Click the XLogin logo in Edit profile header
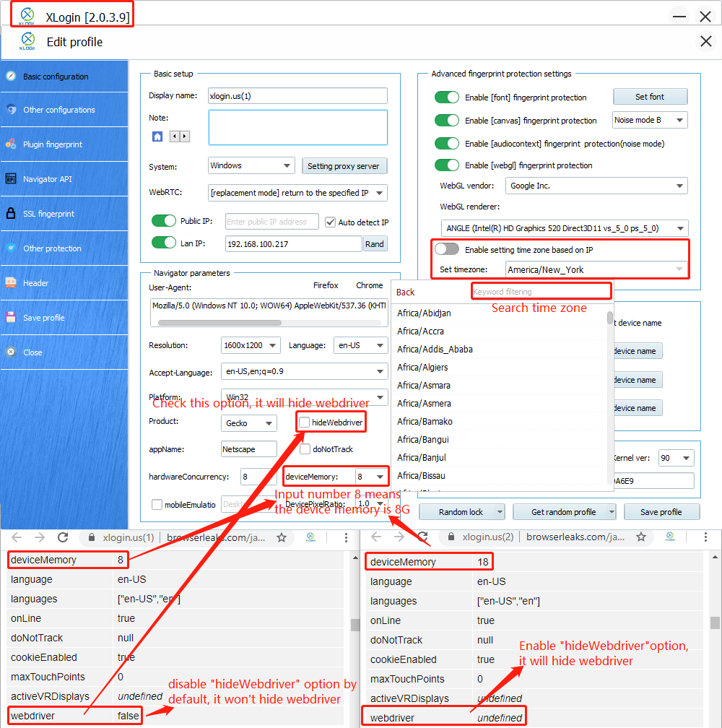The image size is (722, 728). tap(27, 41)
